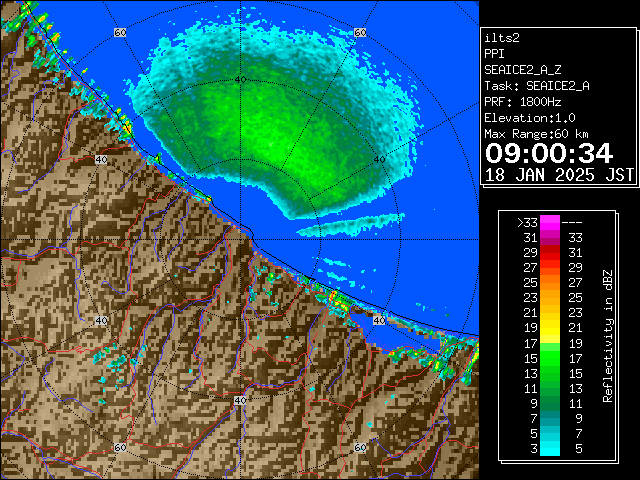
Task: Click the 09:00:34 timestamp
Action: pos(549,153)
